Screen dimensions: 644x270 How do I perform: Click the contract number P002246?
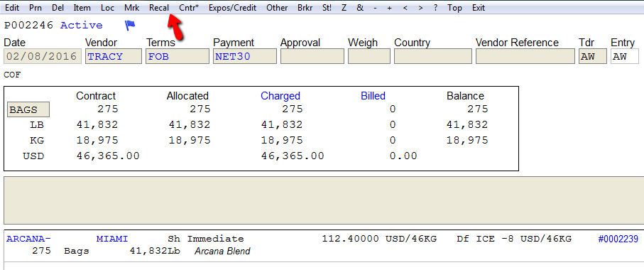[x=28, y=26]
